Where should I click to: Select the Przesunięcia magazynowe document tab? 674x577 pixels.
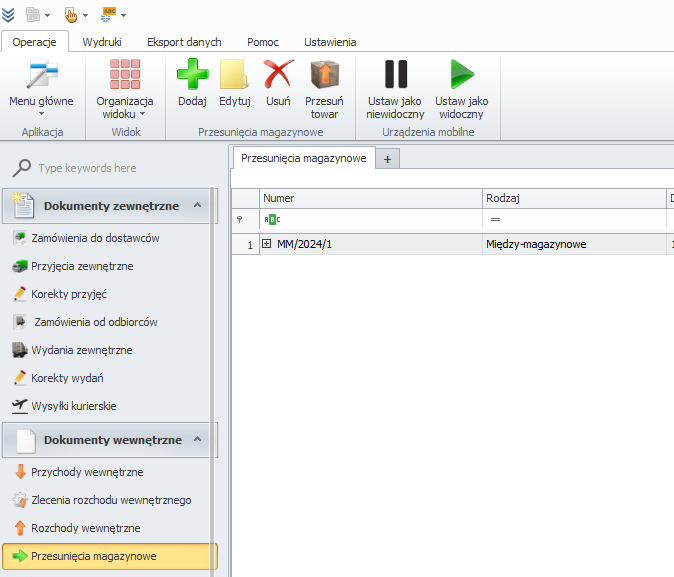(303, 158)
